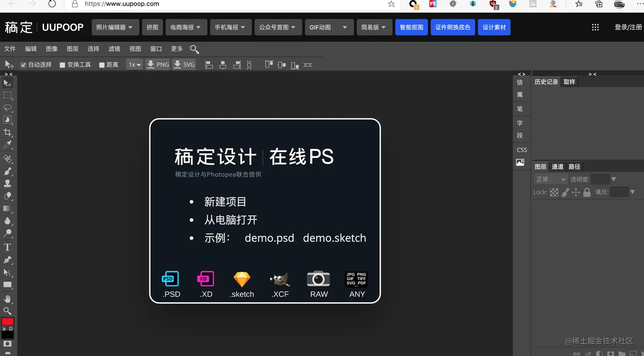Open the image panel icon in side strip
This screenshot has width=644, height=356.
point(520,162)
